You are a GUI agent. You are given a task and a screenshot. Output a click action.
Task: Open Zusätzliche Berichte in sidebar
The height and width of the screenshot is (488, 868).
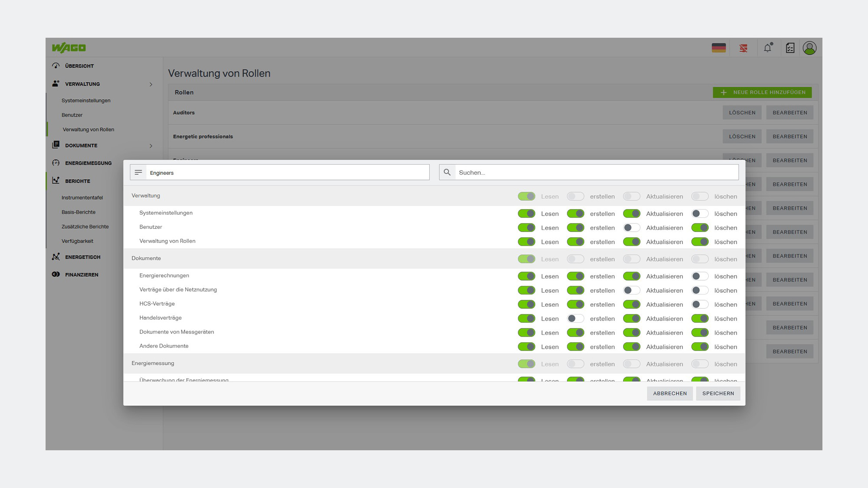pyautogui.click(x=85, y=226)
